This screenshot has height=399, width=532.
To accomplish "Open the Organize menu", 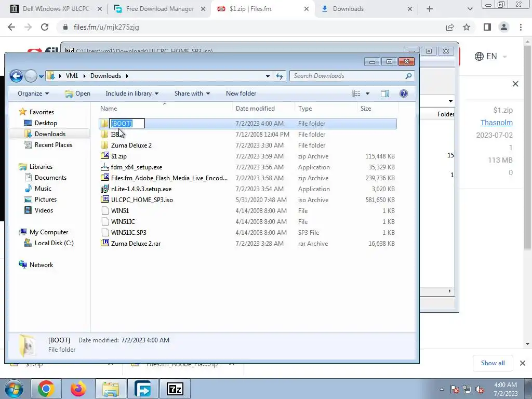I will (x=33, y=94).
